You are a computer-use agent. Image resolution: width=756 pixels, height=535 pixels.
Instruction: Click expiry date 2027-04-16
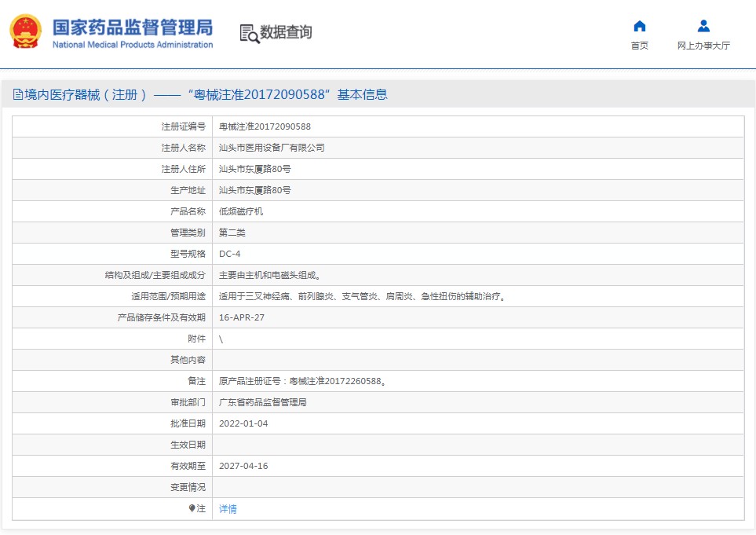pyautogui.click(x=243, y=466)
